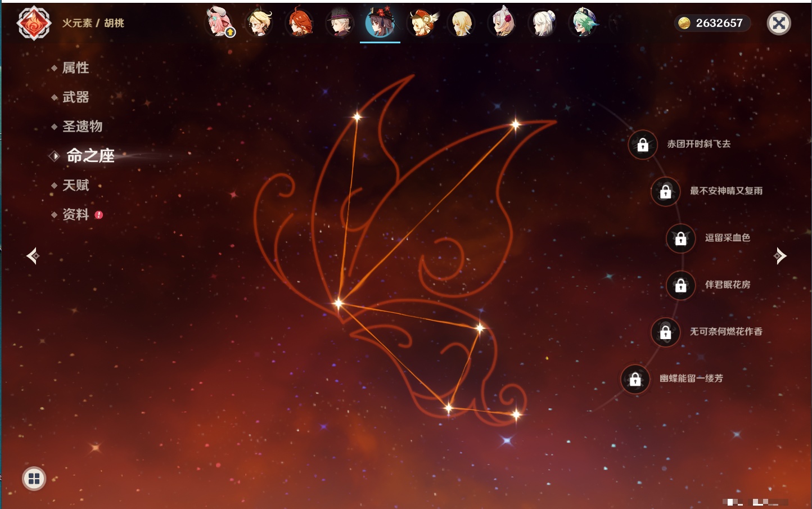Open the four-square grid icon at bottom left
This screenshot has width=812, height=509.
pyautogui.click(x=34, y=479)
